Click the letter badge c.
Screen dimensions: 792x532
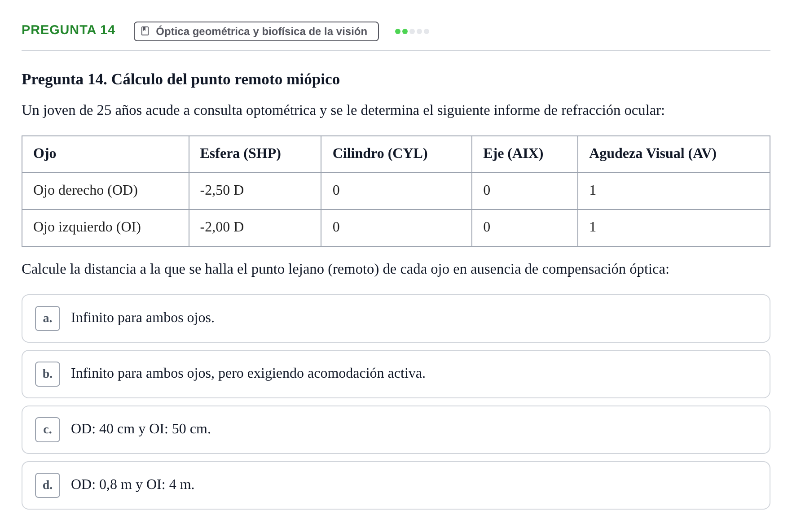click(48, 430)
